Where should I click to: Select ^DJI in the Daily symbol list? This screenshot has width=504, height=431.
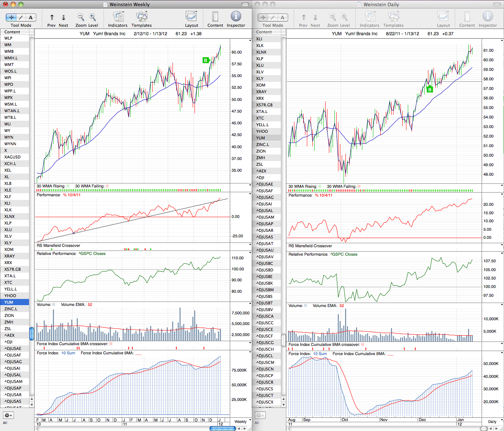coord(266,178)
